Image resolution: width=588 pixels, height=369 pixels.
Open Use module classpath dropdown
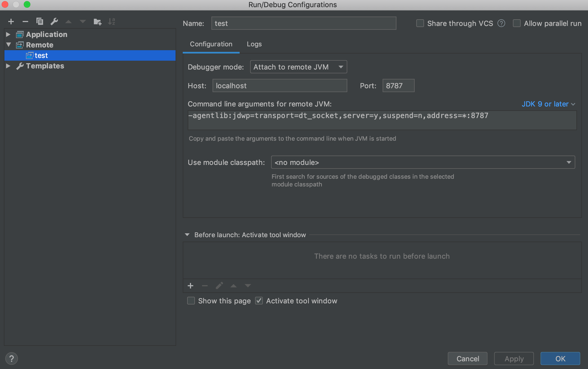pyautogui.click(x=423, y=162)
